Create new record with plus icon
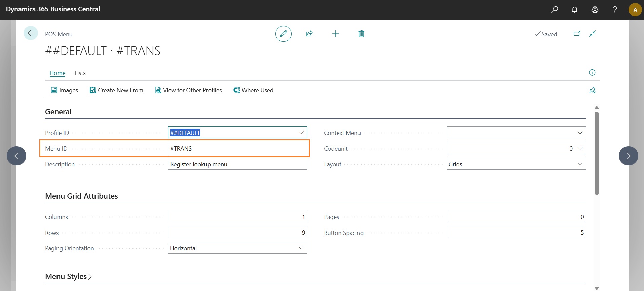The width and height of the screenshot is (644, 291). pos(335,34)
